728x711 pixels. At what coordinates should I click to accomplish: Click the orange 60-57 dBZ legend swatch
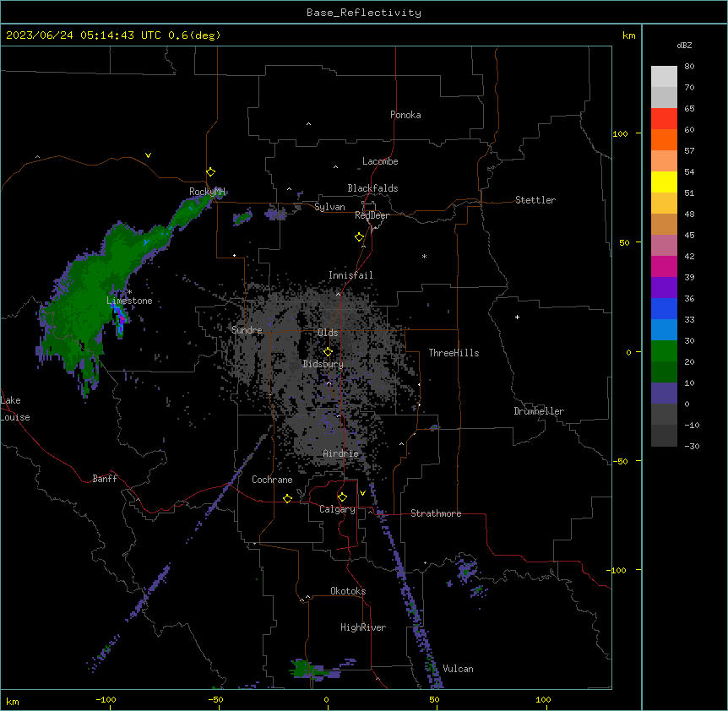click(x=664, y=139)
